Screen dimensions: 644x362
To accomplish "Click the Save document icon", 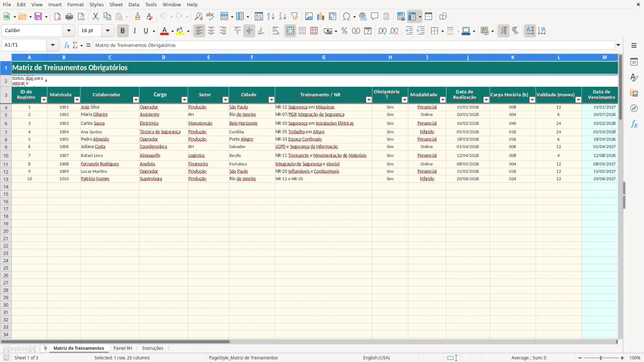I will tap(38, 17).
